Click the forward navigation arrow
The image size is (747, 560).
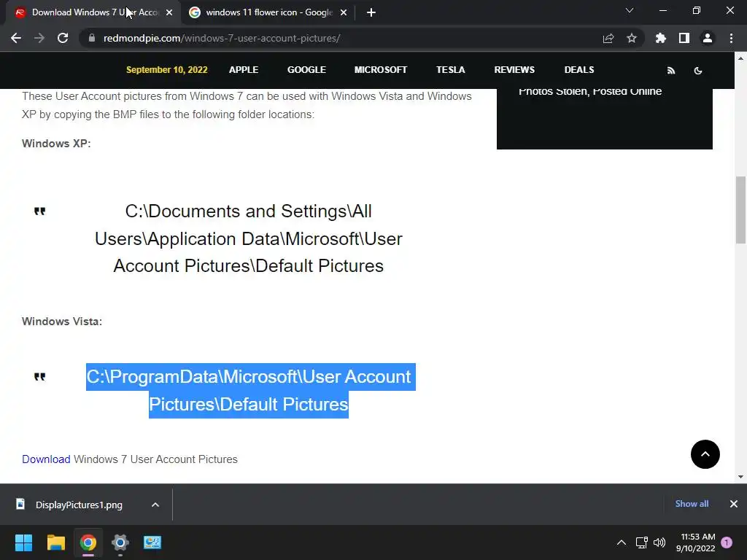pos(39,38)
